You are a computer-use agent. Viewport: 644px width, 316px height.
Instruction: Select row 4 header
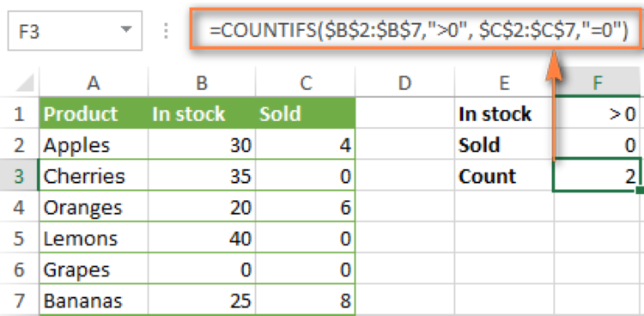[x=19, y=207]
